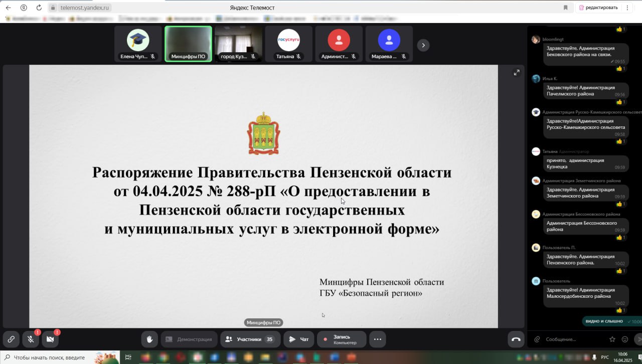Click the thumbs-up under Бессоновского района message

click(x=621, y=237)
